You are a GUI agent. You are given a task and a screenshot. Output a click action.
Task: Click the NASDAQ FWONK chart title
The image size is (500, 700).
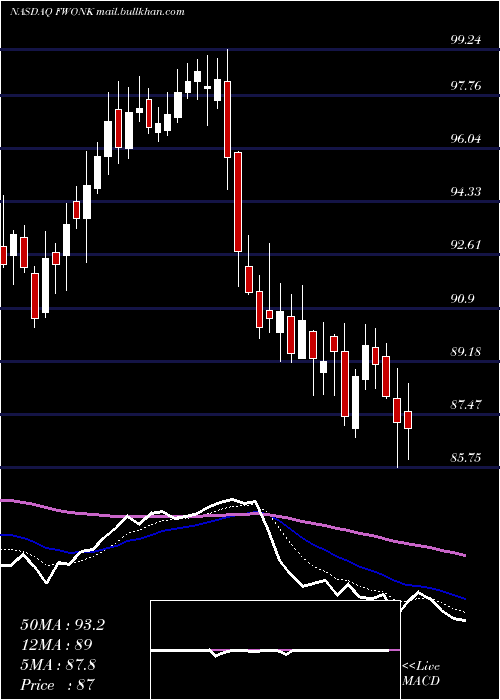97,12
